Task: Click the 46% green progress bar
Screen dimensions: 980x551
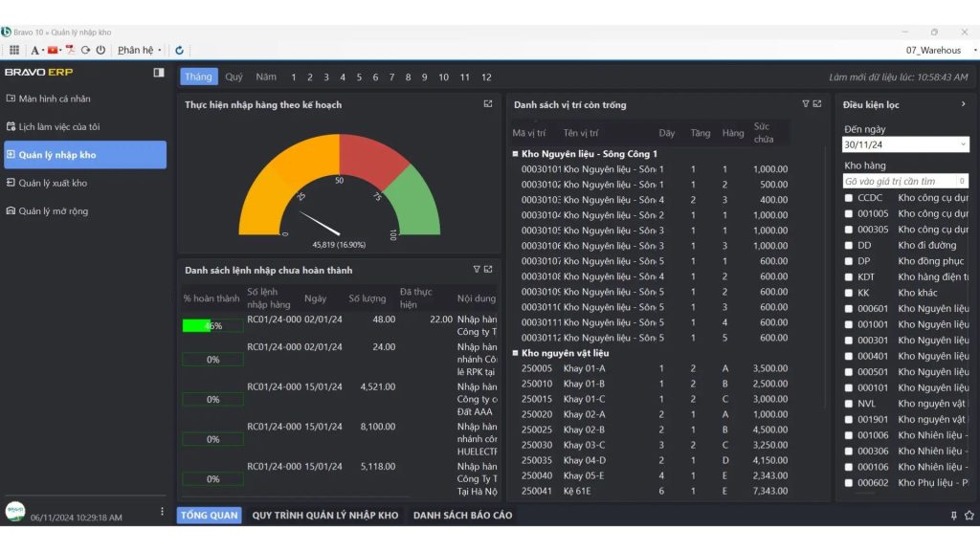Action: coord(212,325)
